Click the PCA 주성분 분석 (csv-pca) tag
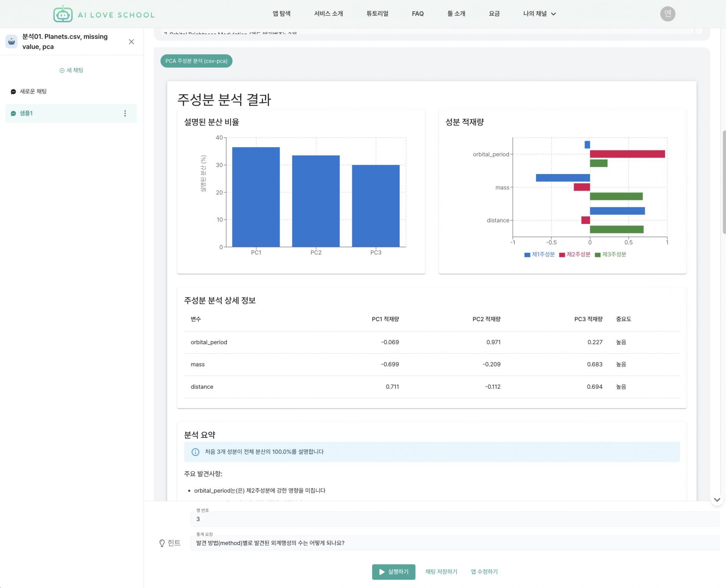The height and width of the screenshot is (588, 726). pos(196,61)
